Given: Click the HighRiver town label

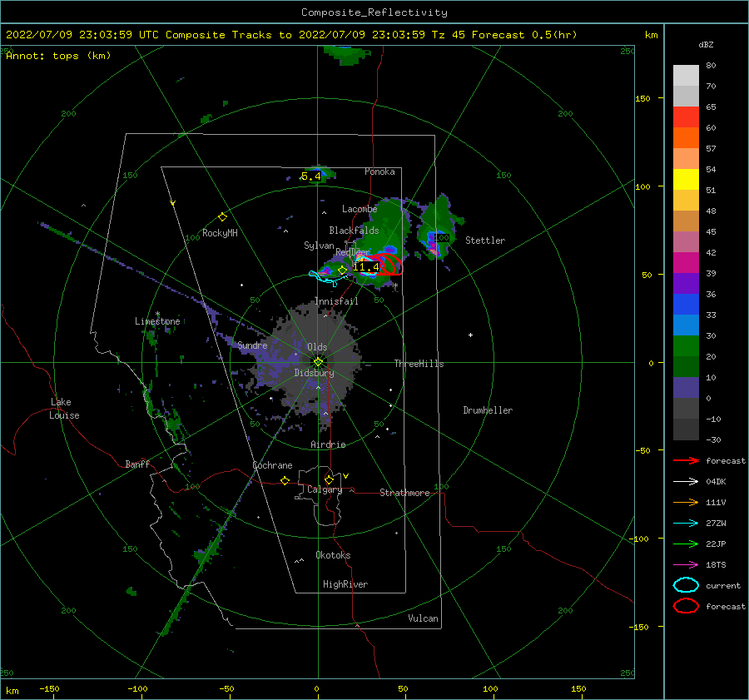Looking at the screenshot, I should pos(345,584).
